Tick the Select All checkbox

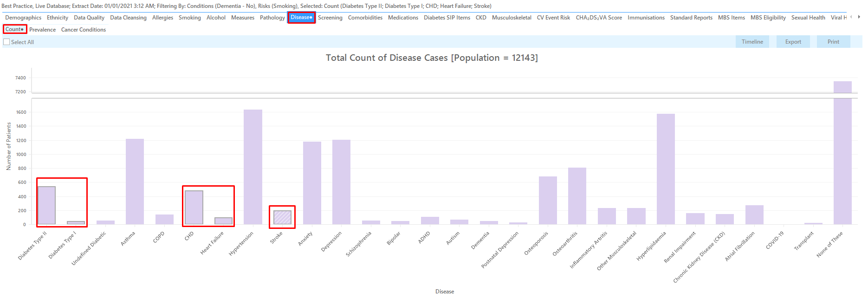click(6, 42)
